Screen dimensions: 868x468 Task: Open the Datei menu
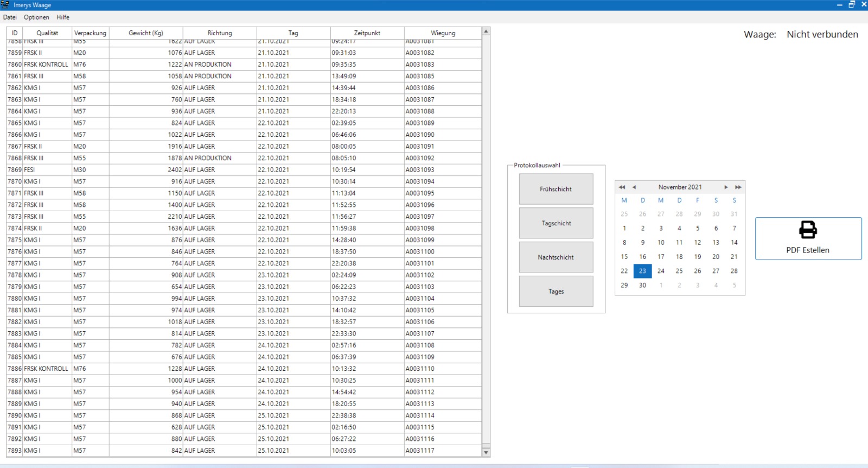coord(10,17)
